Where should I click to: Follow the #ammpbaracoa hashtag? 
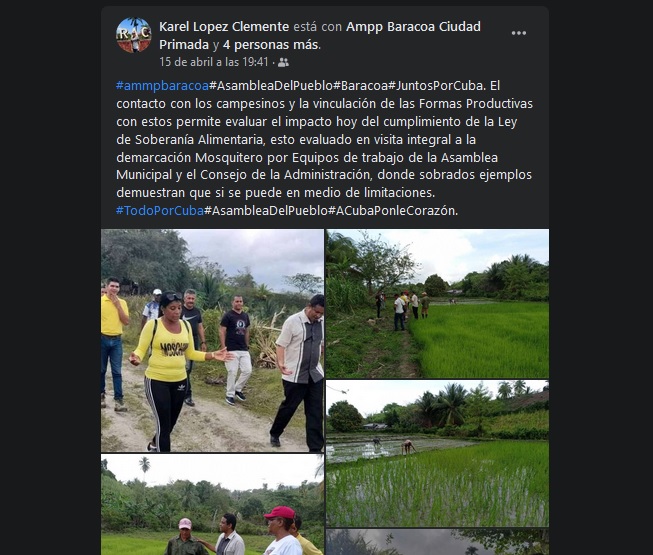162,86
